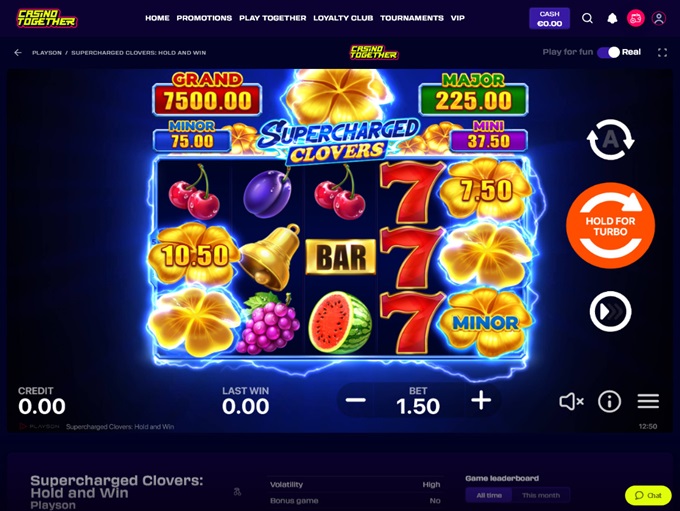Open the user profile icon

pyautogui.click(x=659, y=18)
